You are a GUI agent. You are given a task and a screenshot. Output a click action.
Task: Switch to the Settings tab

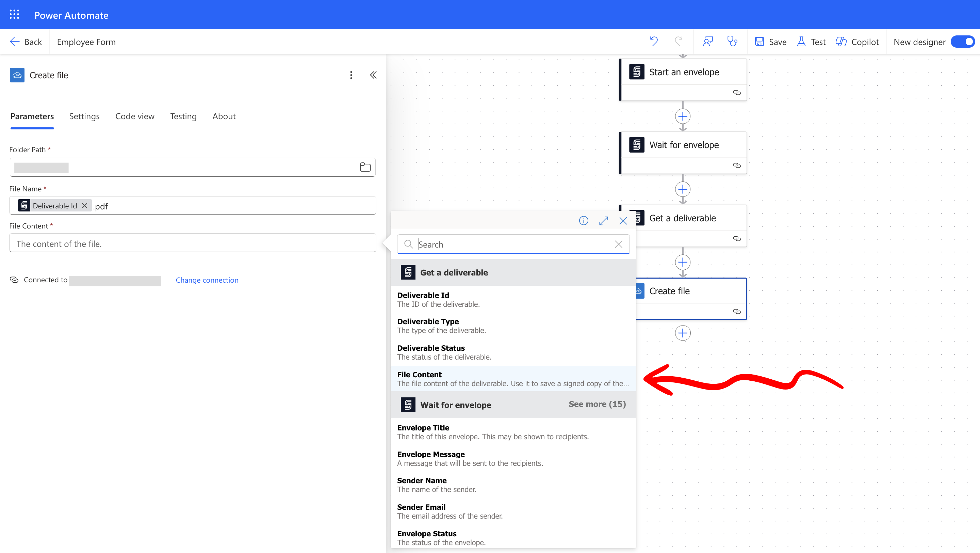pos(84,116)
